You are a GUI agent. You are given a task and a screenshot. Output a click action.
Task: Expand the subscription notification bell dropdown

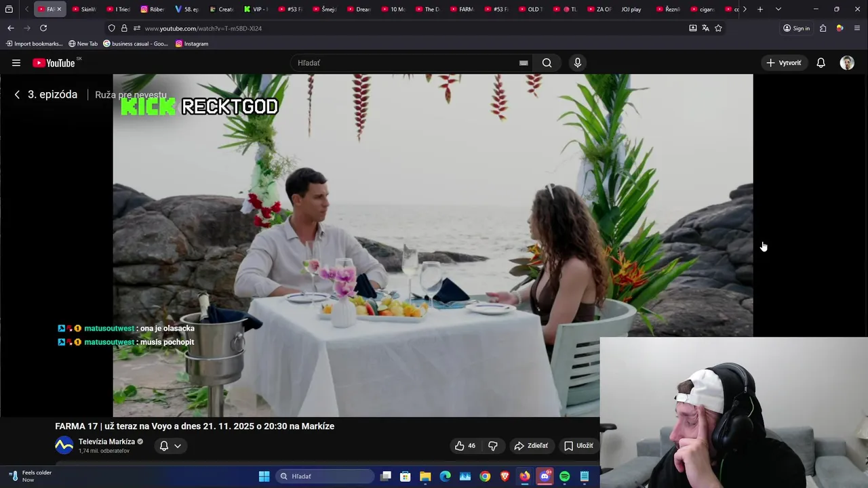pyautogui.click(x=170, y=445)
